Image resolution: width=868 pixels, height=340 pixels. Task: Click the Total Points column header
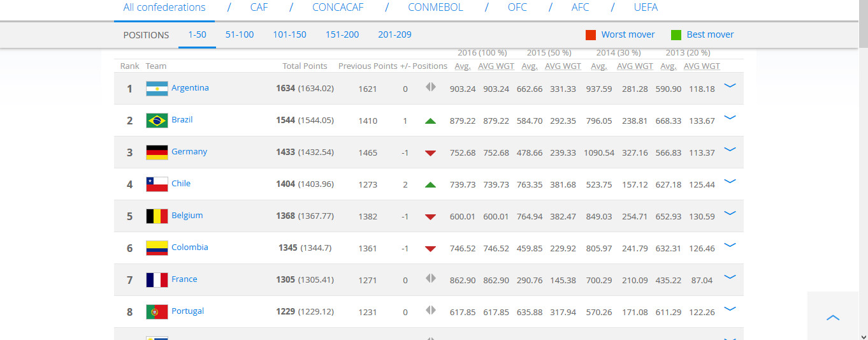tap(305, 66)
